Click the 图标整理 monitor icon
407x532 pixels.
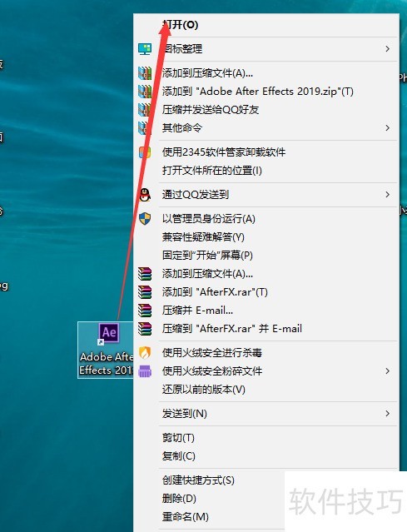click(145, 49)
